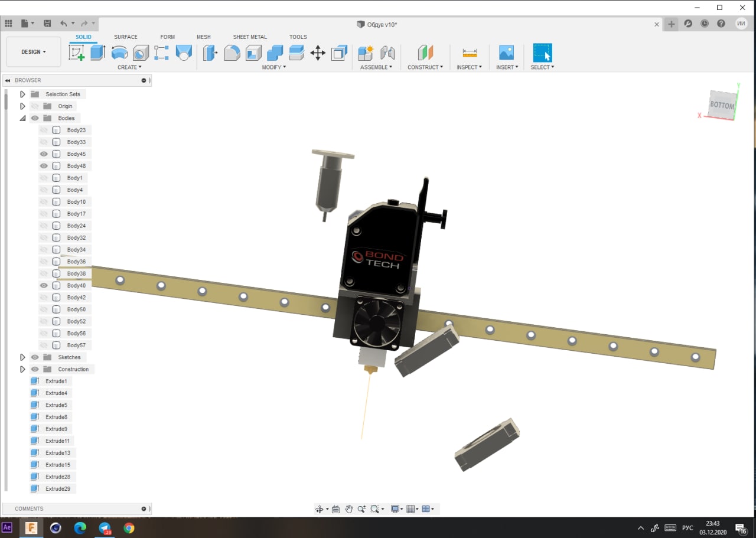
Task: Click the Look At icon
Action: pyautogui.click(x=335, y=509)
